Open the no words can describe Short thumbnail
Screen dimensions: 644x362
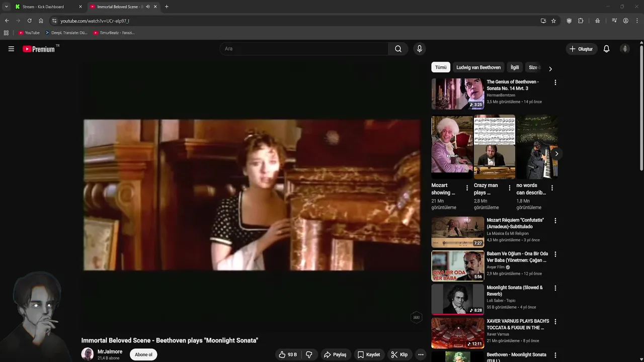point(537,147)
